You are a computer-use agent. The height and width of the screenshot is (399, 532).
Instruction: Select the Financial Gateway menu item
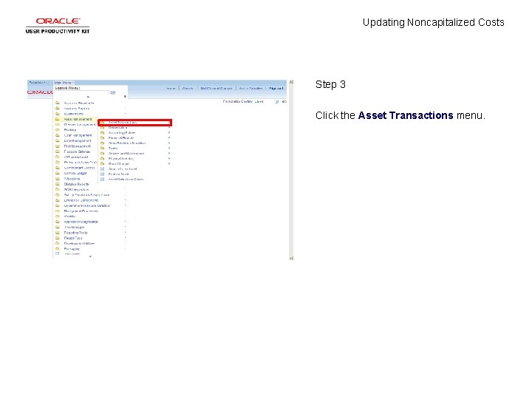(78, 151)
